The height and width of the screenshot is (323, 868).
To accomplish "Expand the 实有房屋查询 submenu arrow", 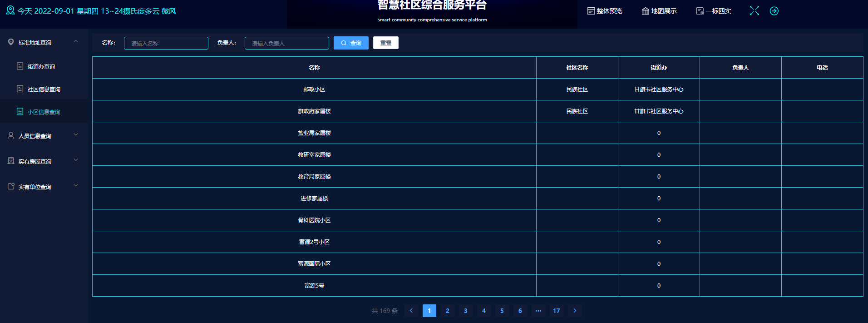I will tap(76, 160).
